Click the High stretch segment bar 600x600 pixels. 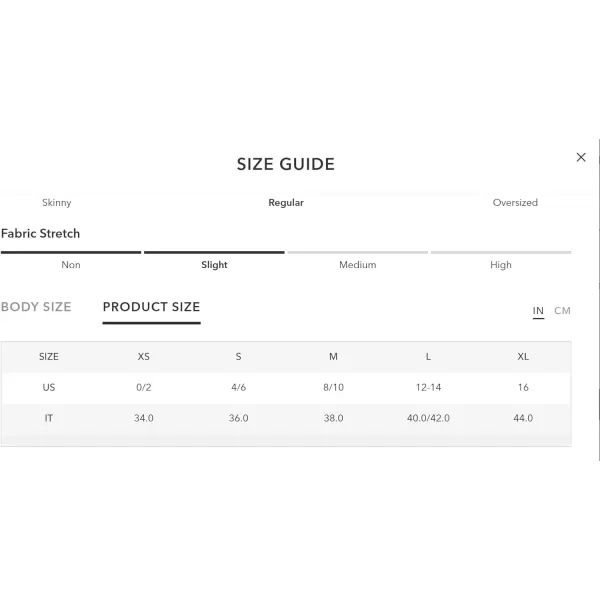click(x=501, y=253)
